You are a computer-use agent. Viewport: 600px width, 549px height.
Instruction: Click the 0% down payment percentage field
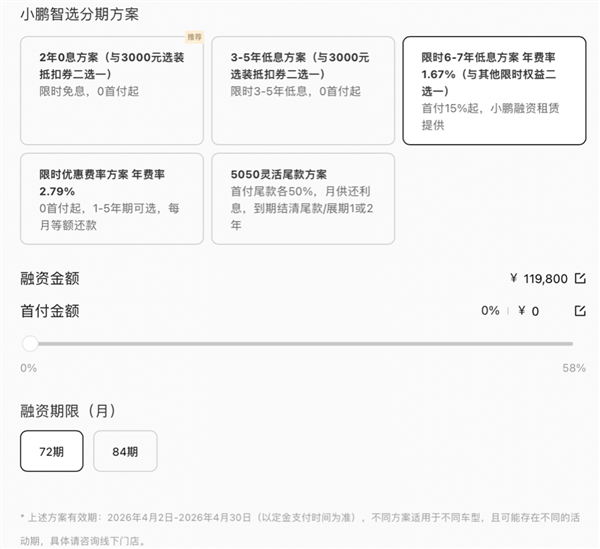coord(490,311)
